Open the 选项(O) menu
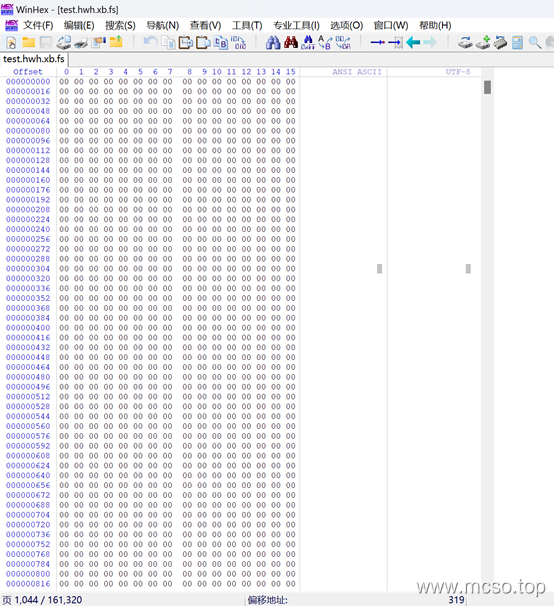555x607 pixels. (x=346, y=26)
